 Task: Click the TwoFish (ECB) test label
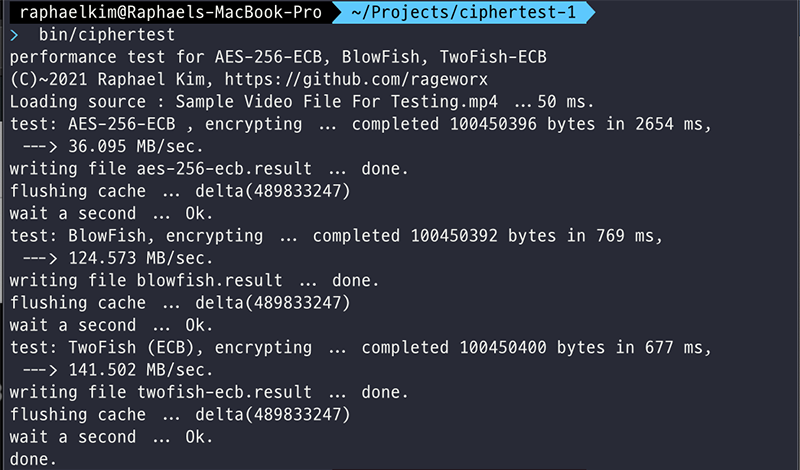click(x=131, y=348)
